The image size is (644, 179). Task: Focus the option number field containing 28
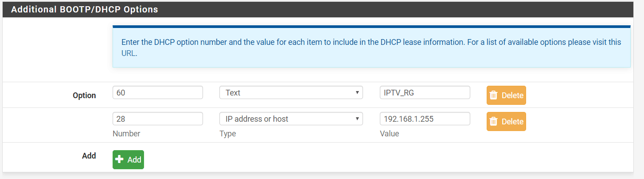(x=157, y=119)
